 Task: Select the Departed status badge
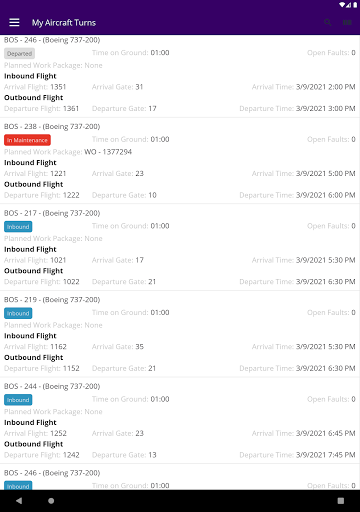pos(19,53)
